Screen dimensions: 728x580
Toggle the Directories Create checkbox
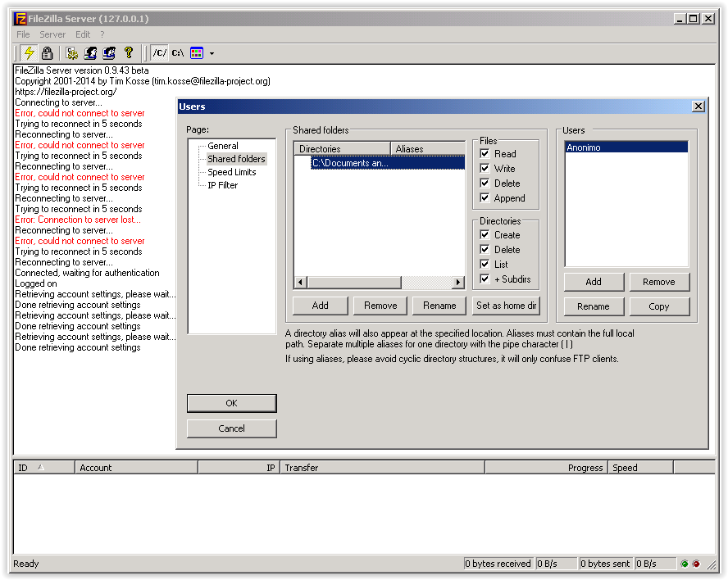[x=485, y=235]
